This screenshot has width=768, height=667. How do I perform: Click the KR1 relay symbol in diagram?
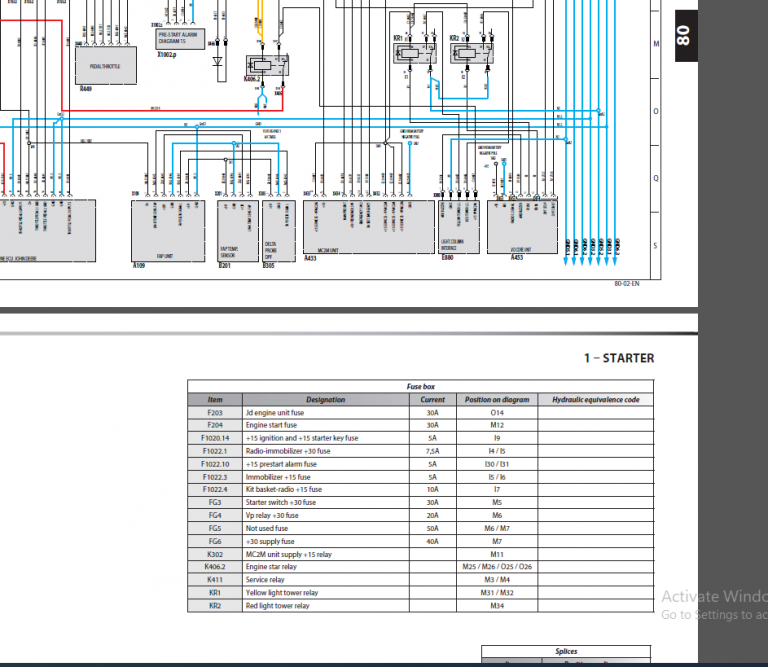(414, 53)
